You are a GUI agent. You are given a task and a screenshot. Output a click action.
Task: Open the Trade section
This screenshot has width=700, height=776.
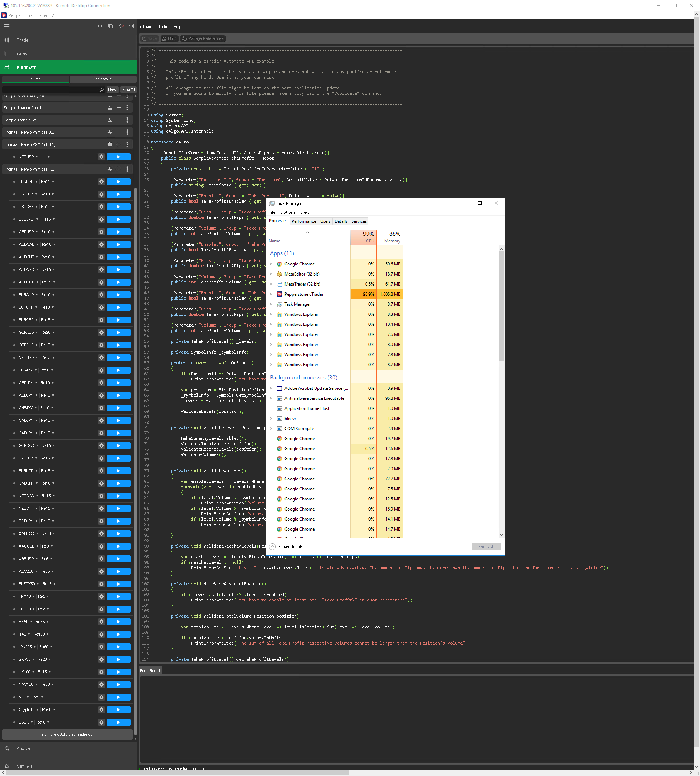[x=69, y=40]
